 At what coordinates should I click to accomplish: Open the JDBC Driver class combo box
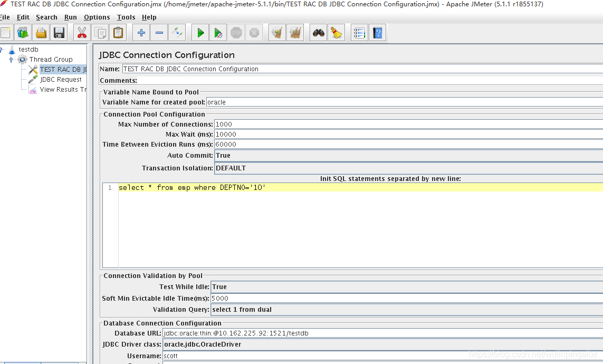[x=382, y=344]
